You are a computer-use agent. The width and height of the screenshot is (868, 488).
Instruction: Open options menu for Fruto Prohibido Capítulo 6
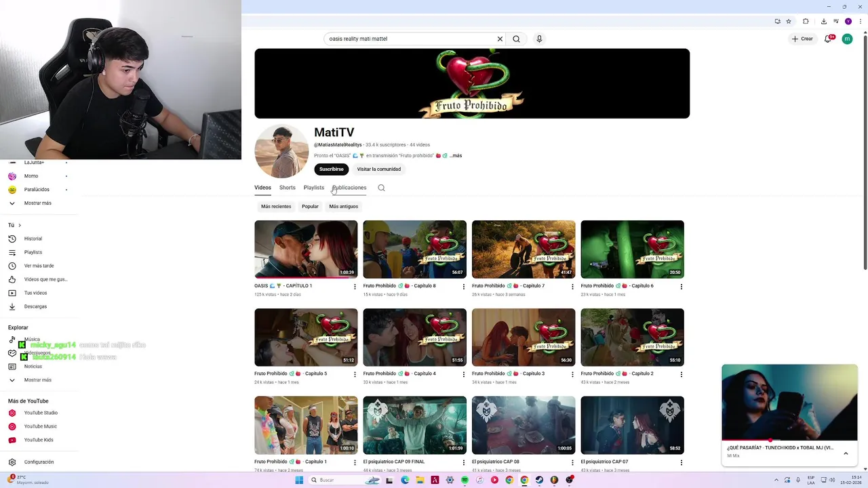[682, 287]
